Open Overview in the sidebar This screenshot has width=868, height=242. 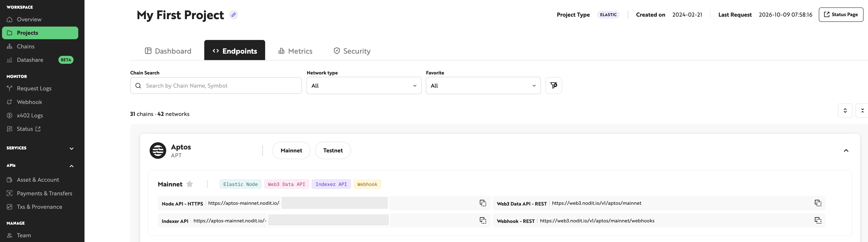pyautogui.click(x=40, y=20)
